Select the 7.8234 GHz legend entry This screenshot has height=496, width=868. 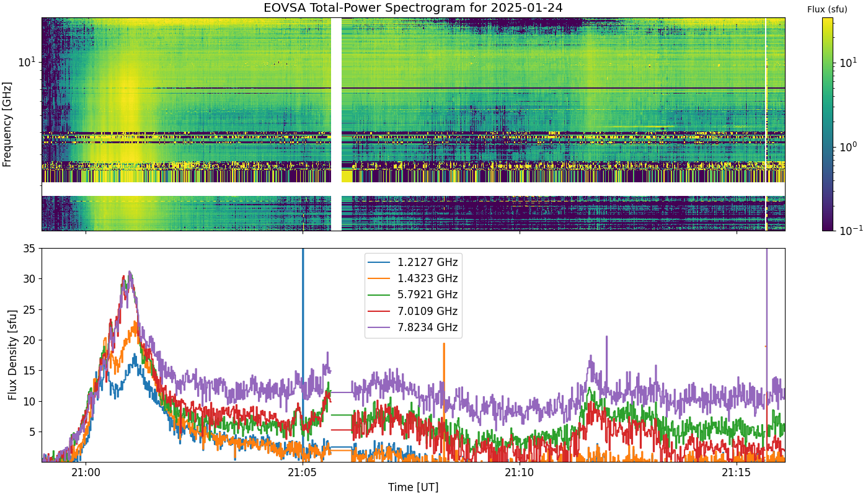(414, 327)
